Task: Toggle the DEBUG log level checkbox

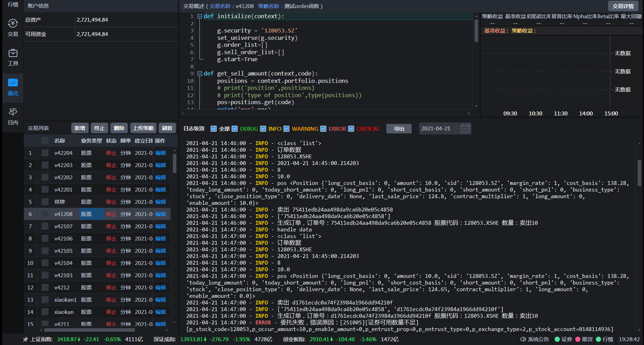Action: pyautogui.click(x=235, y=129)
